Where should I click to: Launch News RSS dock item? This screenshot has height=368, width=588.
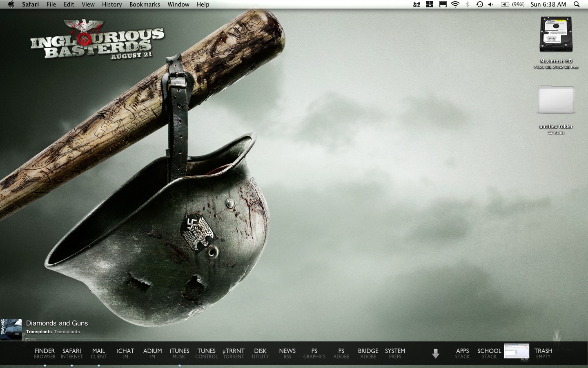point(287,353)
